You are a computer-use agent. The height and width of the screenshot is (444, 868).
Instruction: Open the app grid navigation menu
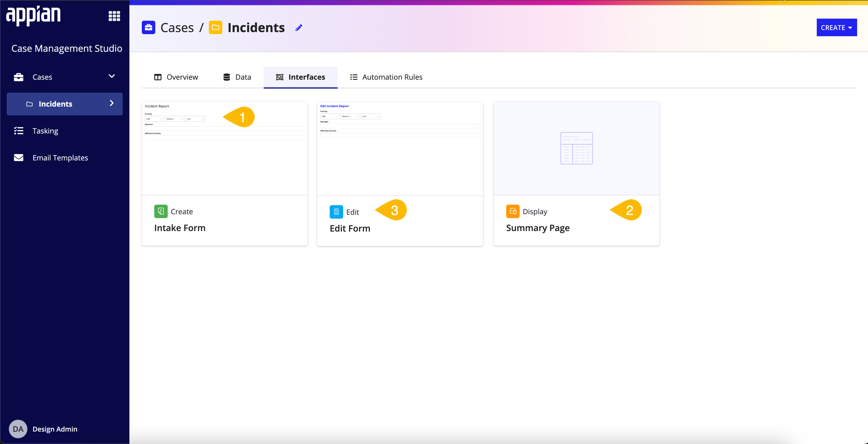click(114, 16)
